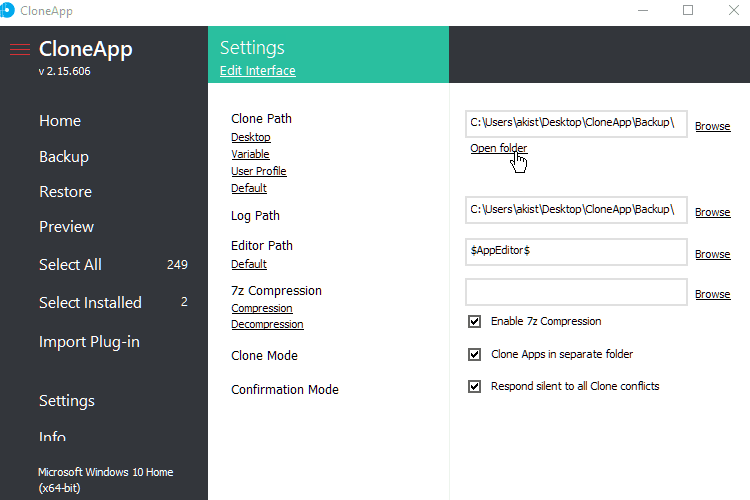Set Clone Path to Desktop
The height and width of the screenshot is (500, 750).
(251, 137)
